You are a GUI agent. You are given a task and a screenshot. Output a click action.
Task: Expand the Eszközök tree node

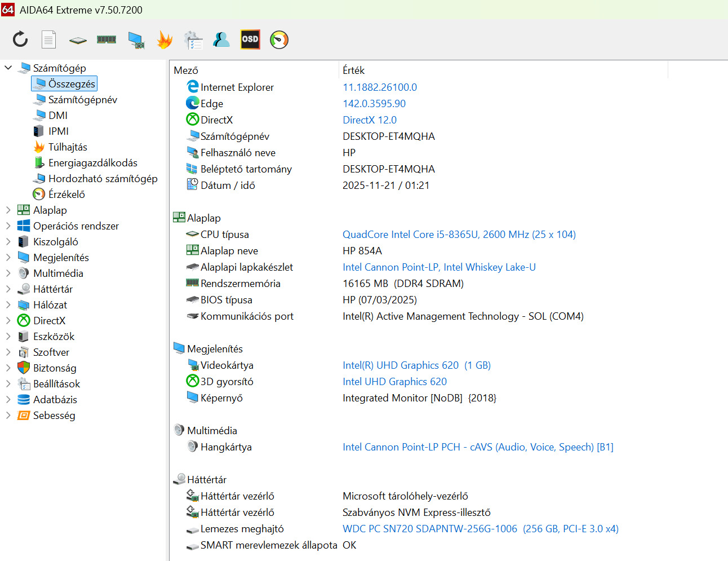click(x=8, y=336)
